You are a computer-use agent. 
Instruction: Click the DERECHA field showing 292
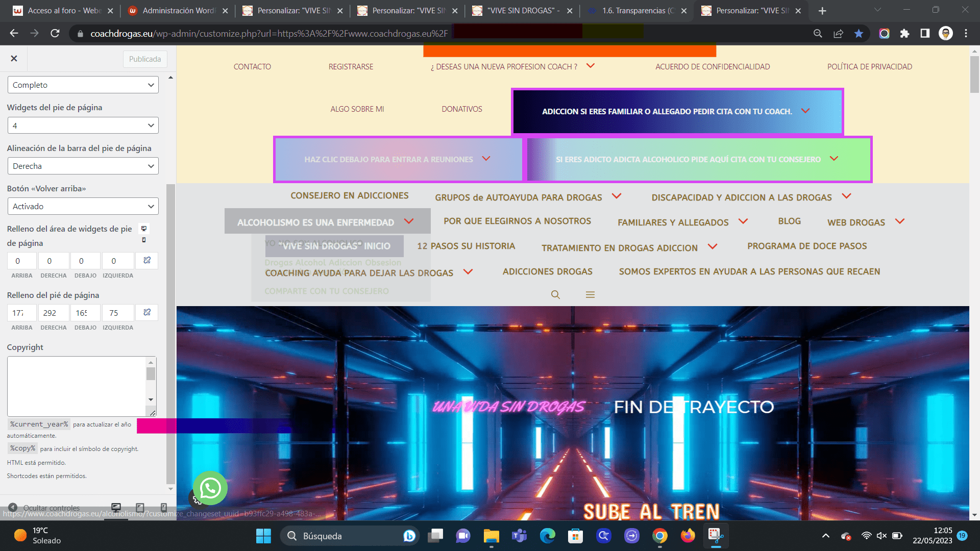pos(53,313)
